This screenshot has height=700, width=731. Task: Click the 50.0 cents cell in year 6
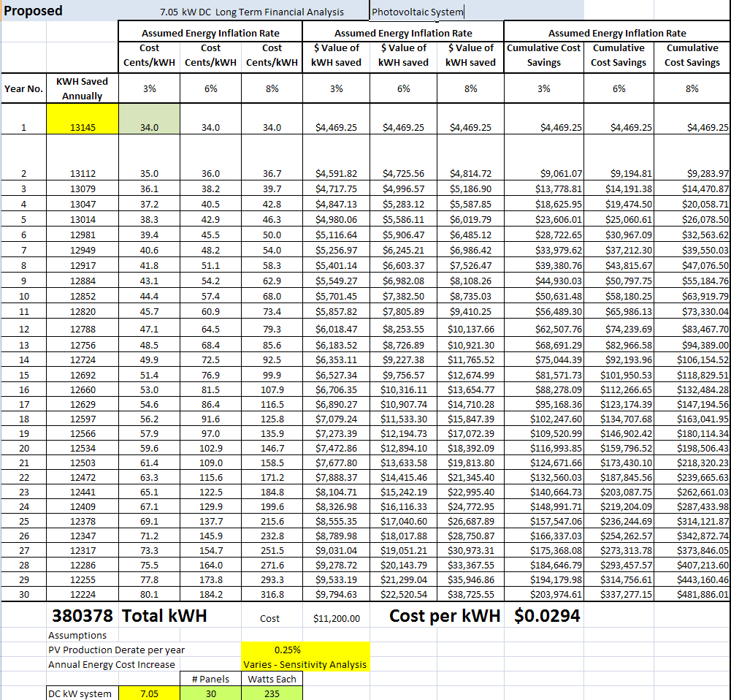pos(272,235)
